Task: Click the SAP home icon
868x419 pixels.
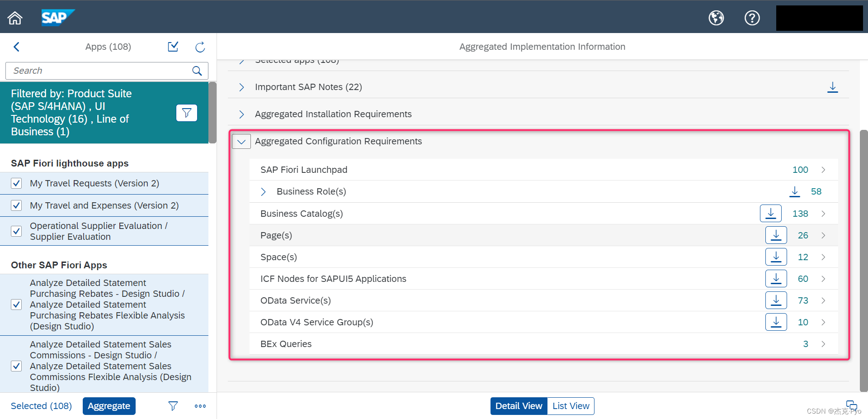Action: click(15, 17)
